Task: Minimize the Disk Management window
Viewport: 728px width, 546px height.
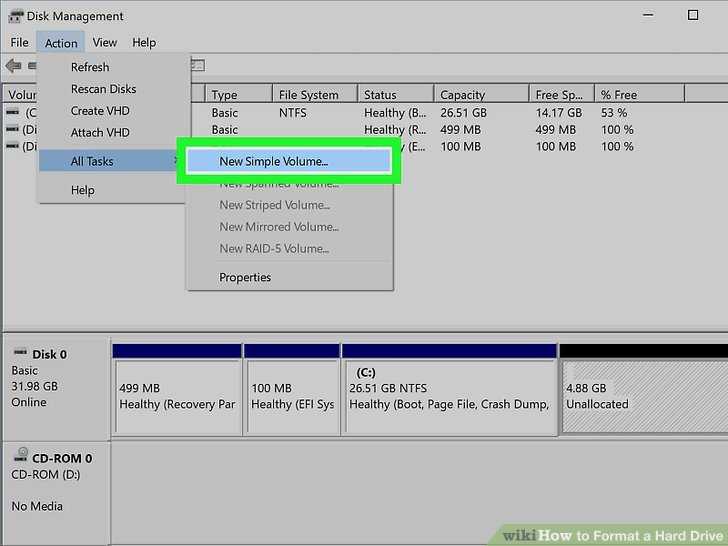Action: click(x=649, y=15)
